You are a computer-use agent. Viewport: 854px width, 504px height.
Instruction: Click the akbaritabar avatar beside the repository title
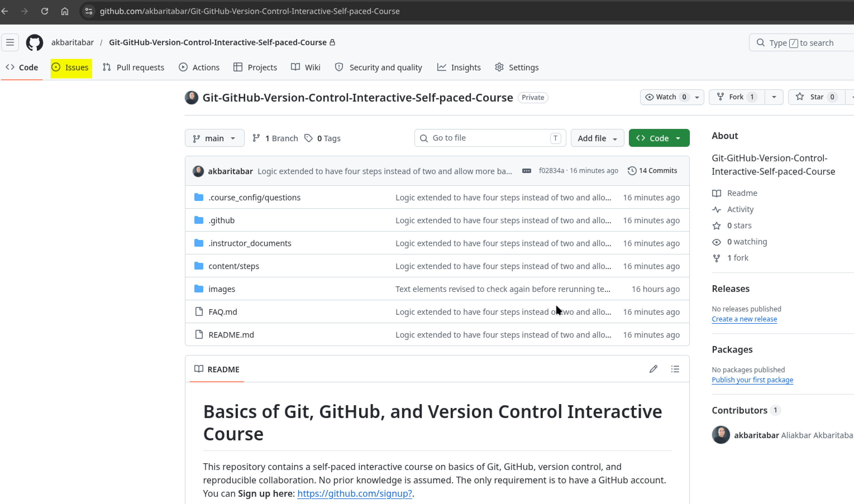point(192,97)
